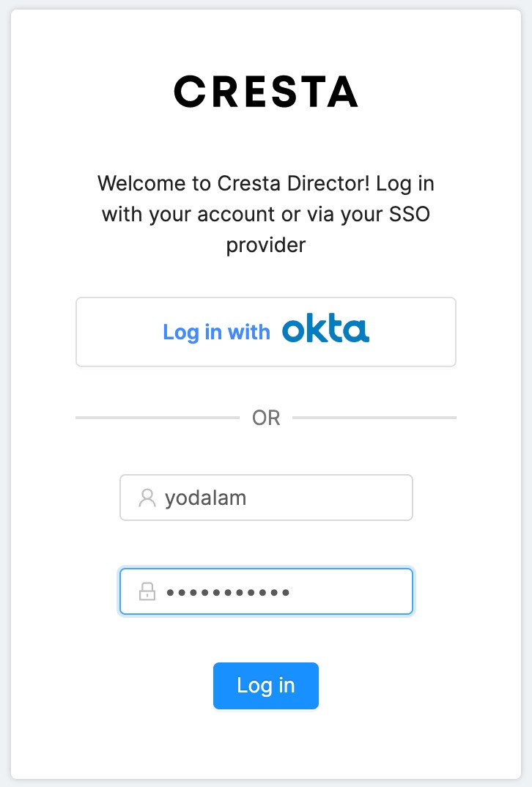This screenshot has width=532, height=787.
Task: Click the OR divider label
Action: point(266,418)
